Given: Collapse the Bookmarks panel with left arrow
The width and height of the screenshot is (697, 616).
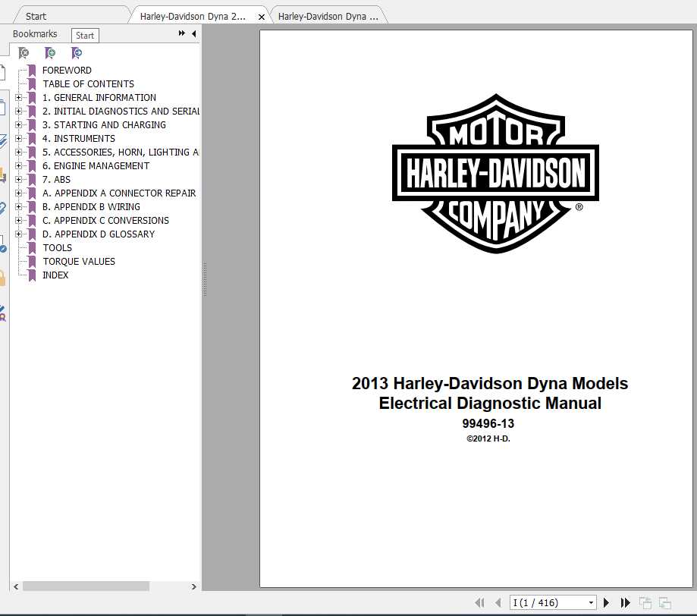Looking at the screenshot, I should point(193,33).
